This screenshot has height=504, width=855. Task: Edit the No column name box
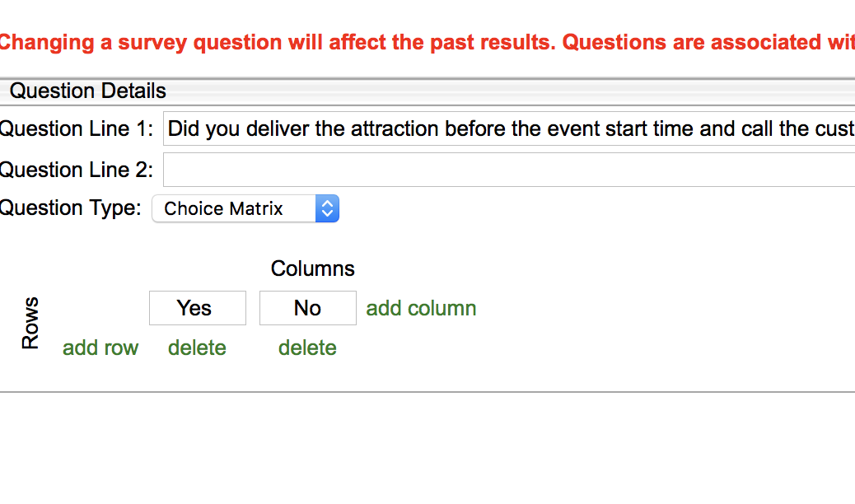click(x=307, y=308)
